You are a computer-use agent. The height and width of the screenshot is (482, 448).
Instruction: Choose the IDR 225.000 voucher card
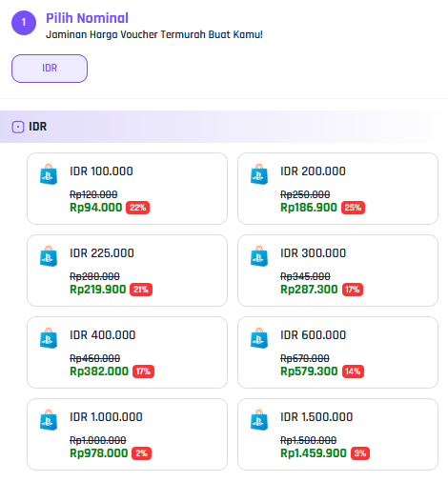[127, 271]
